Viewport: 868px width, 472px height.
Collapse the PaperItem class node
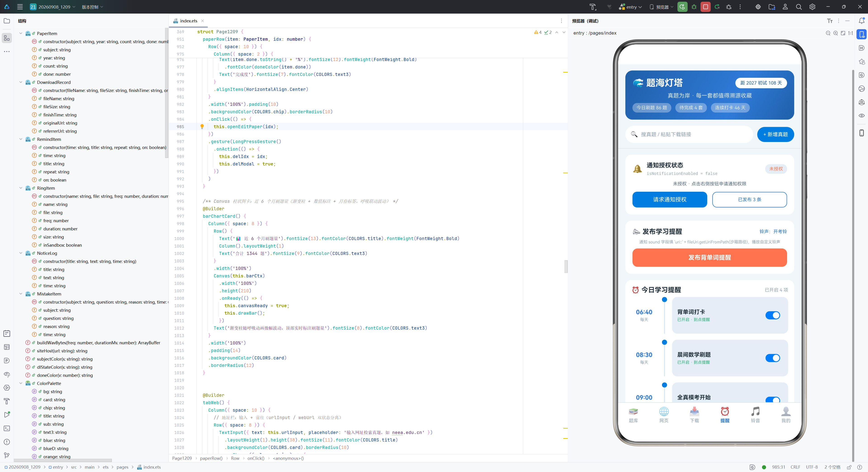pyautogui.click(x=21, y=33)
